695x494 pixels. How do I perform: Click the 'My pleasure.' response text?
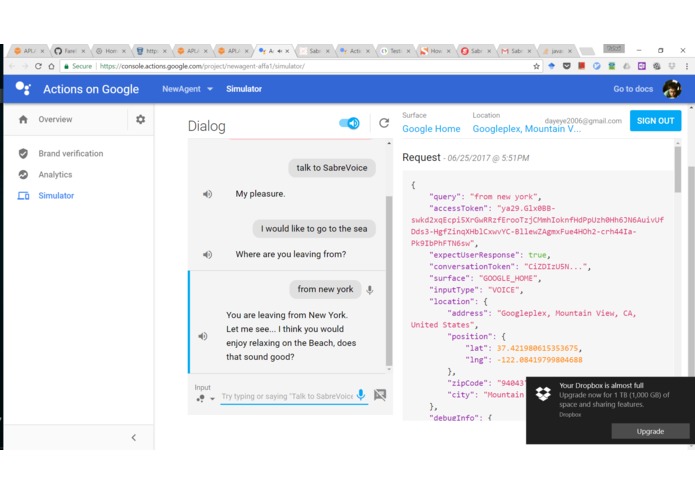[260, 194]
